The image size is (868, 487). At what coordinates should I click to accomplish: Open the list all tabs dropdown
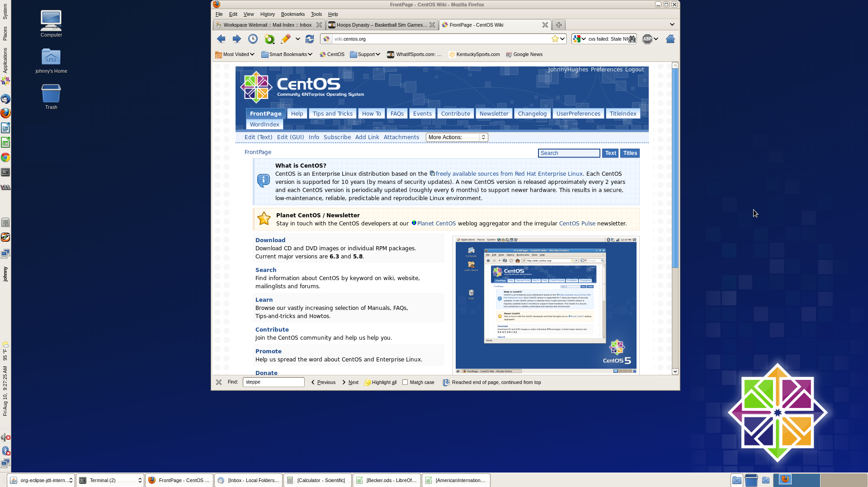click(672, 24)
